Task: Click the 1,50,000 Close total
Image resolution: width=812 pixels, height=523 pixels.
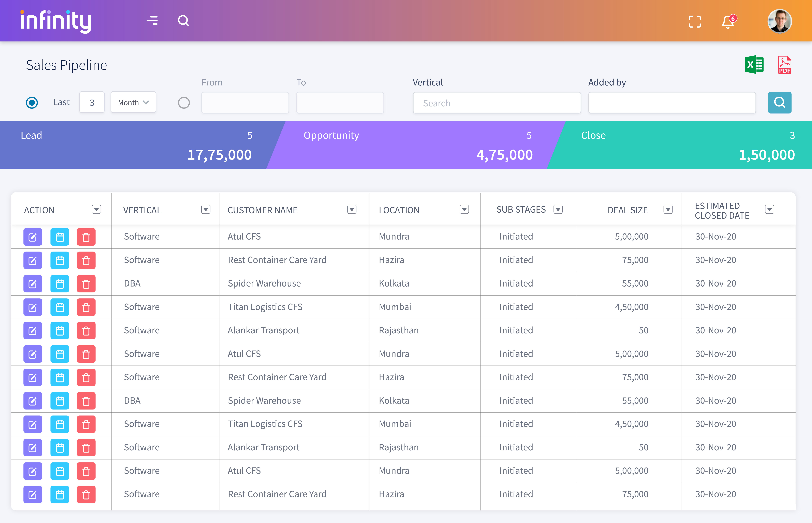Action: (x=767, y=155)
